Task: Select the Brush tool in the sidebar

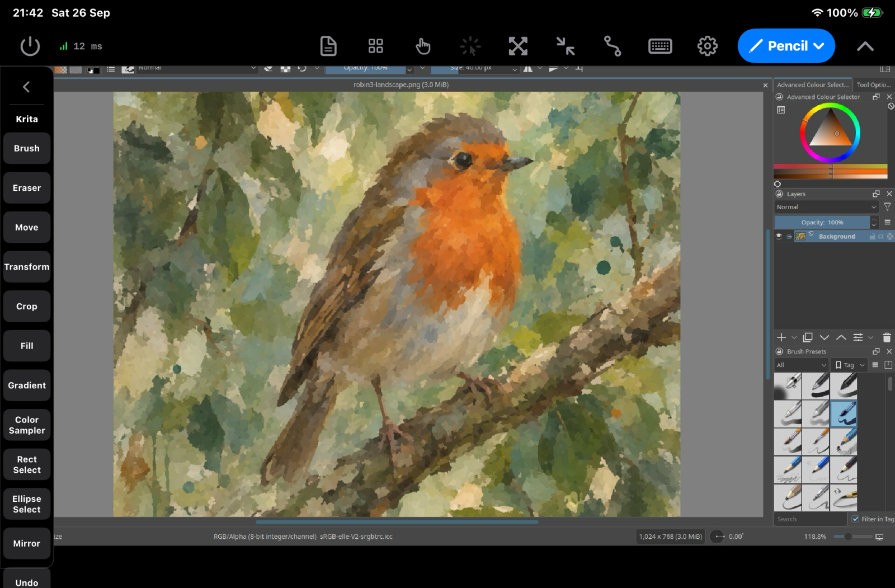Action: point(27,148)
